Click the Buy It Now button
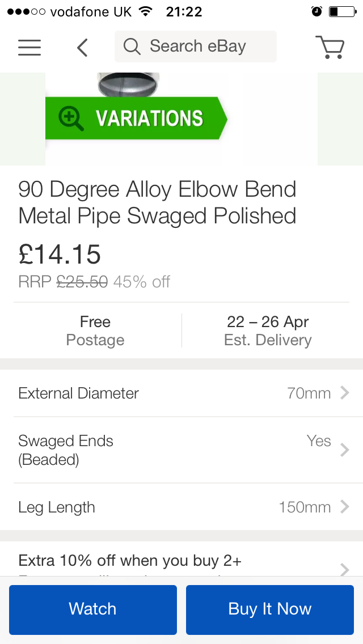The width and height of the screenshot is (363, 644). pos(270,609)
